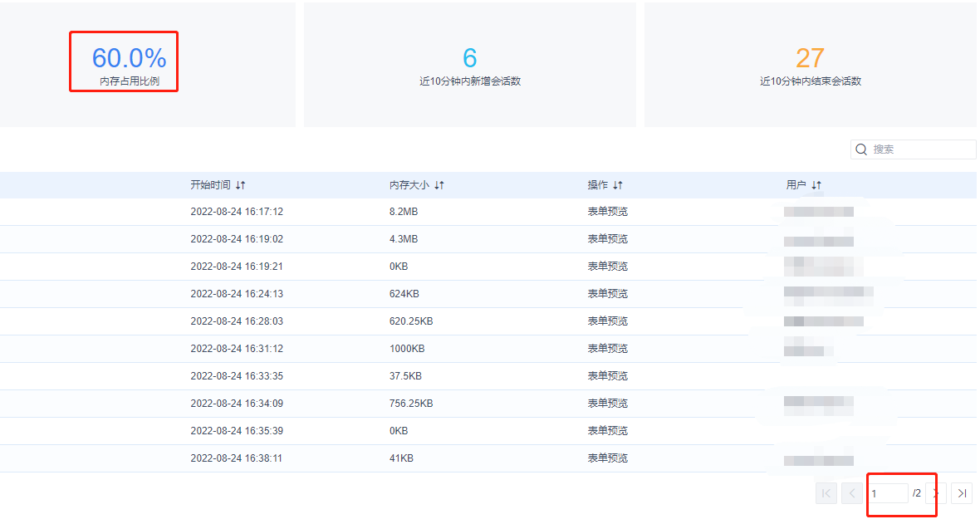Click the search magnifier icon
The image size is (980, 519).
click(861, 149)
